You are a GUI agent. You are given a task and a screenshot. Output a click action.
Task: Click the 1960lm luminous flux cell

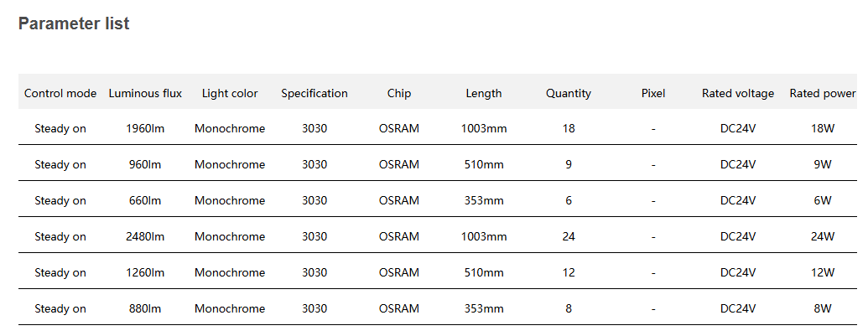coord(145,129)
